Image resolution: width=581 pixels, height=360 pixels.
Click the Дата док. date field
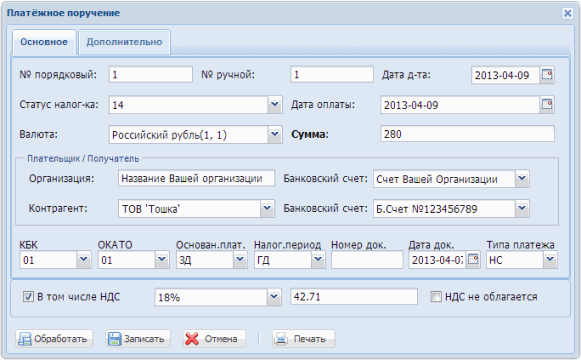coord(438,260)
